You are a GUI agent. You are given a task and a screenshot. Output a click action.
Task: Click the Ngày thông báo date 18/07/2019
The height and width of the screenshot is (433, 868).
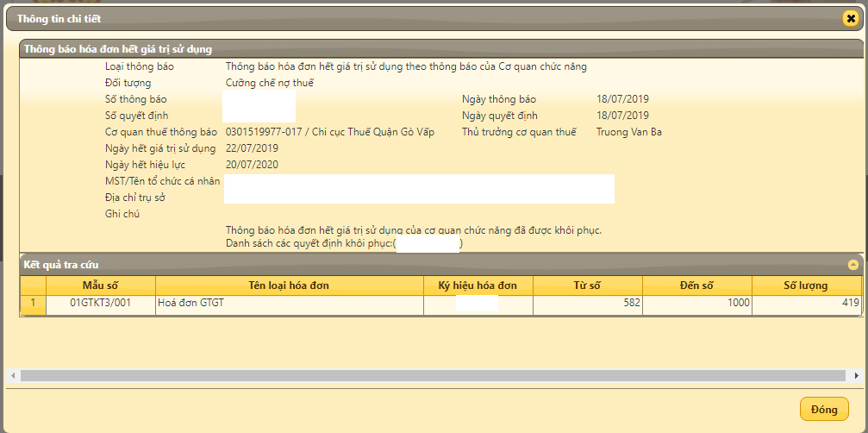point(622,100)
